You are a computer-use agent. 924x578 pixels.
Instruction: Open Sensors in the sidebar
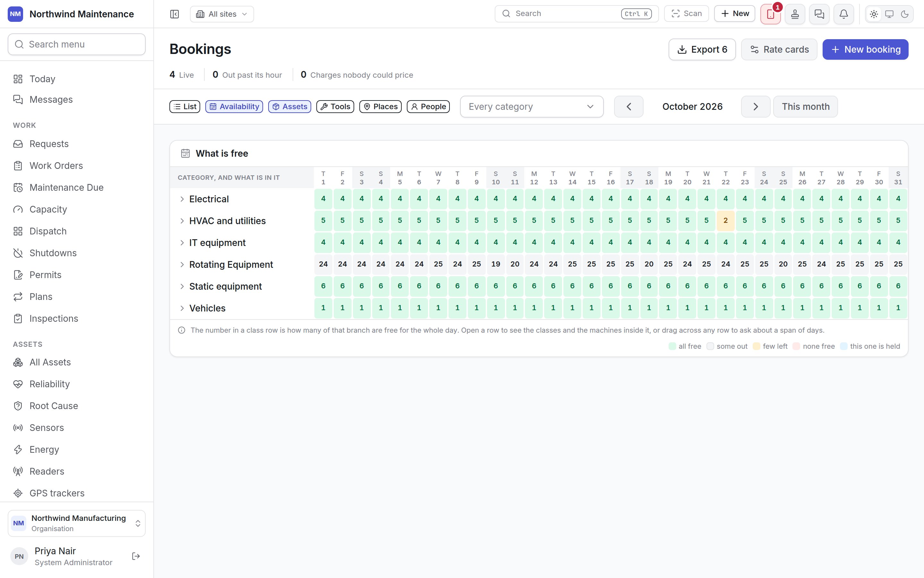[76, 428]
